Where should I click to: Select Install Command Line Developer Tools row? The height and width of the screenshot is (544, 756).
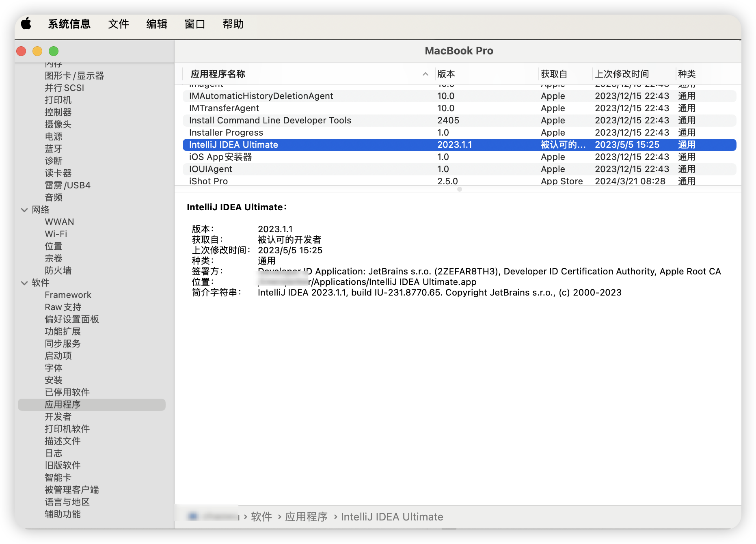coord(459,121)
